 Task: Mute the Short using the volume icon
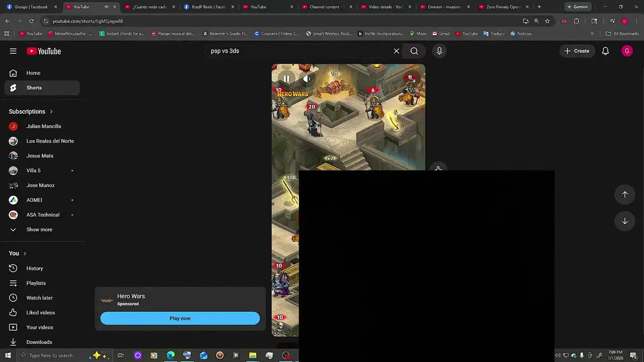[x=306, y=79]
